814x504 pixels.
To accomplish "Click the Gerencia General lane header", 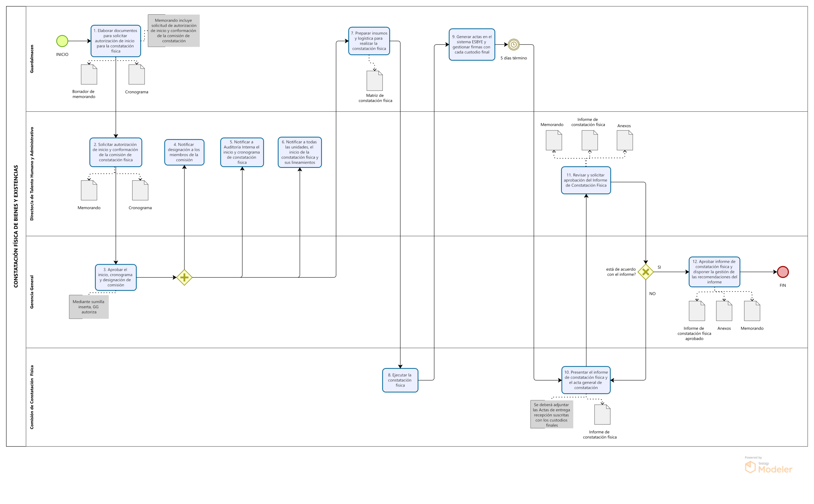I will click(x=32, y=292).
